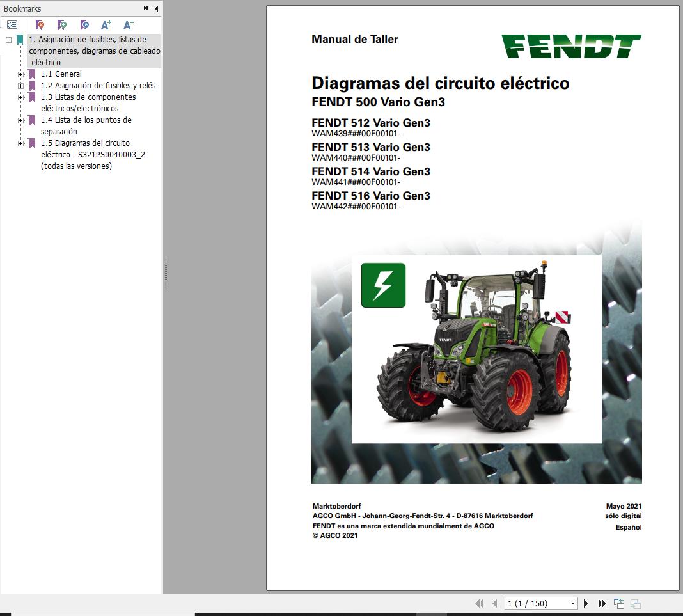Open bookmark '1.4 Lista de los puntos de separación'
This screenshot has height=616, width=683.
[86, 125]
